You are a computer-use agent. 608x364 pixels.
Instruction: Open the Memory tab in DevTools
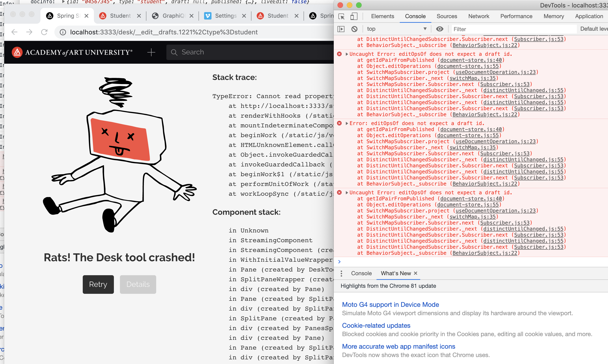(x=554, y=16)
